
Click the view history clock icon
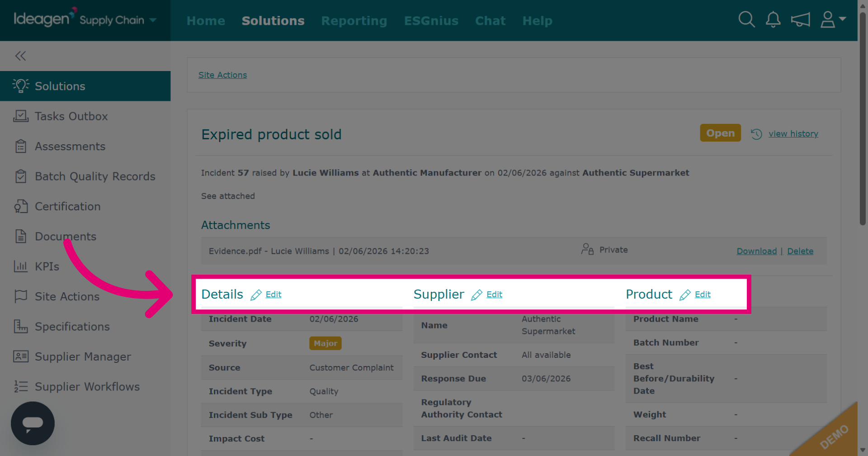pyautogui.click(x=757, y=134)
